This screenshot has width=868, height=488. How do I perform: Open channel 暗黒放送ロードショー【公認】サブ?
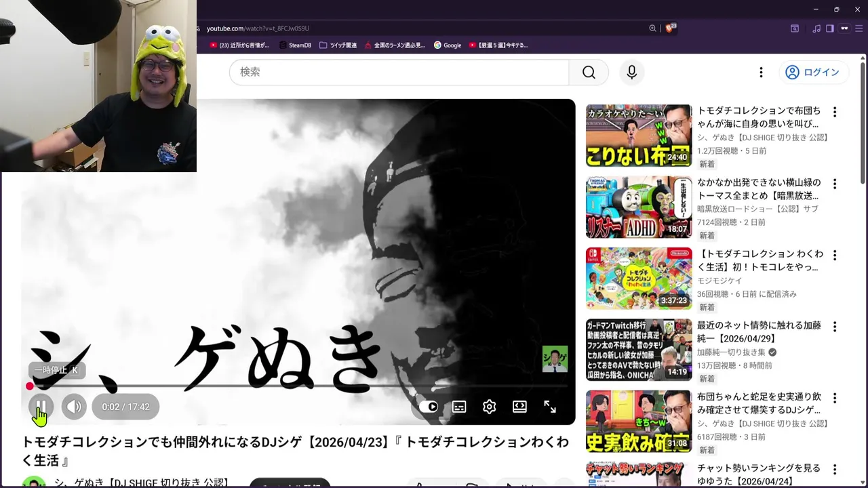[x=757, y=209]
